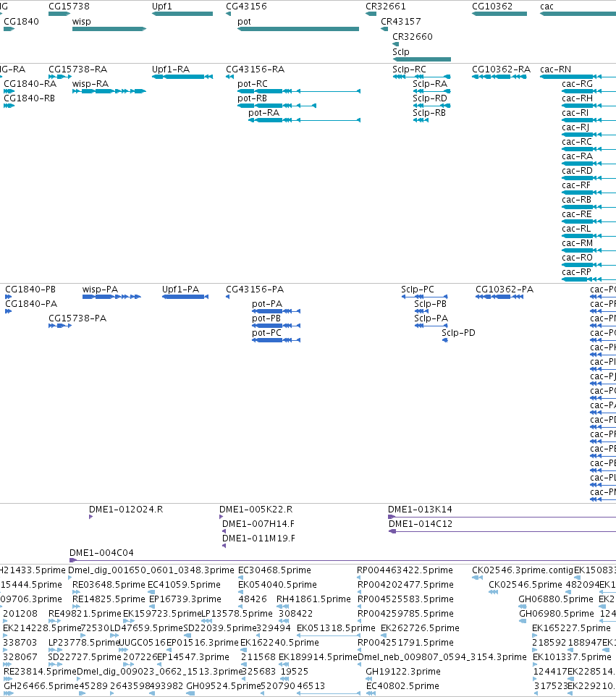Click the Sclp gene bar in gene track
616x697 pixels.
pyautogui.click(x=422, y=59)
